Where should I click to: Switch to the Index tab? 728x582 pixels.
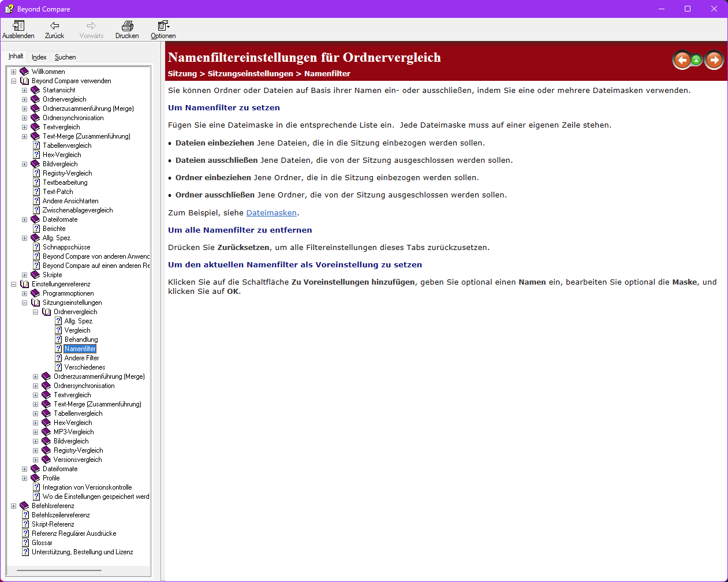click(39, 57)
